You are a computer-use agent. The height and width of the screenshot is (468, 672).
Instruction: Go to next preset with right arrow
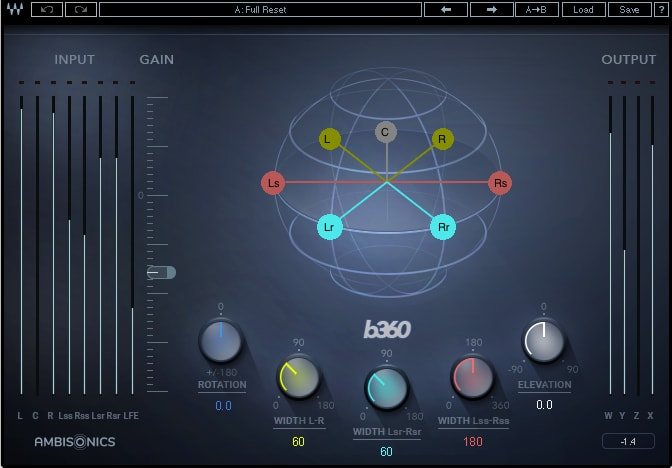(x=493, y=10)
